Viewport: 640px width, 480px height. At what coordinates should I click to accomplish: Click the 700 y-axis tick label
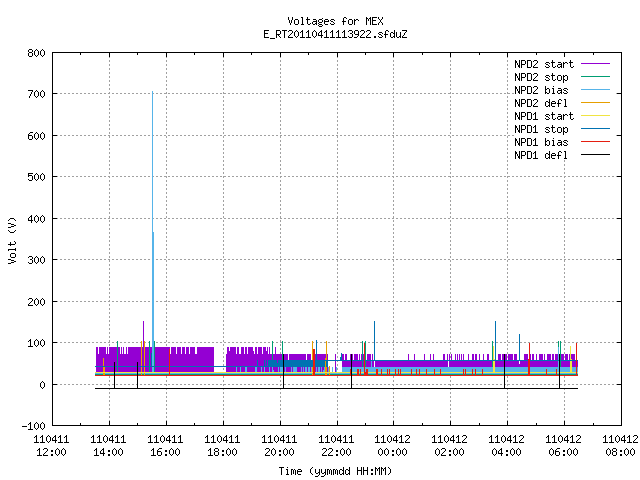[36, 95]
